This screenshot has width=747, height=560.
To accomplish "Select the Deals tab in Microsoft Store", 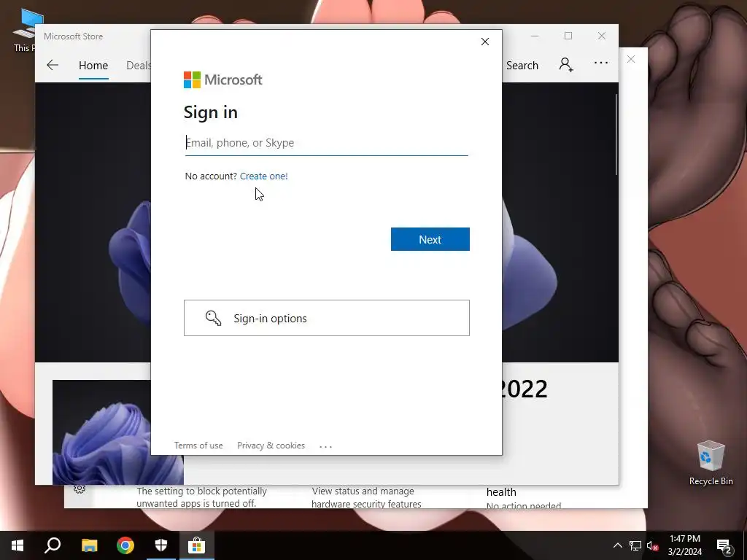I will tap(138, 65).
